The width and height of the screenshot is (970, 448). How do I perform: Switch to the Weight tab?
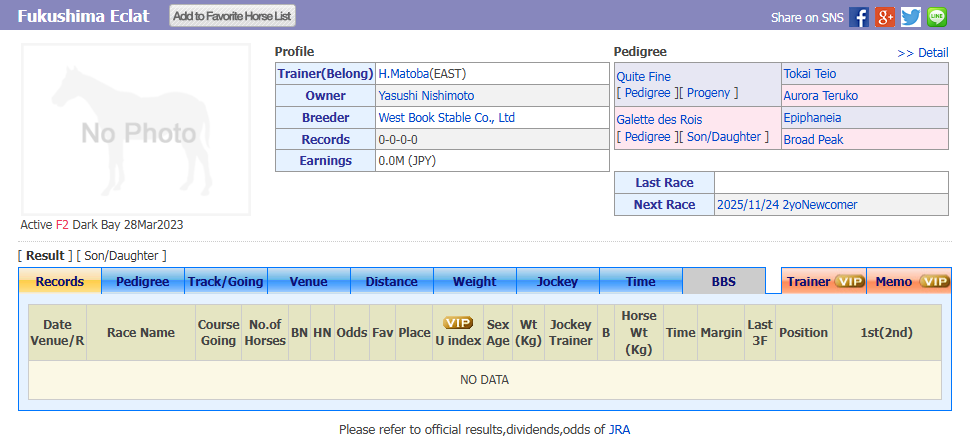pyautogui.click(x=474, y=282)
